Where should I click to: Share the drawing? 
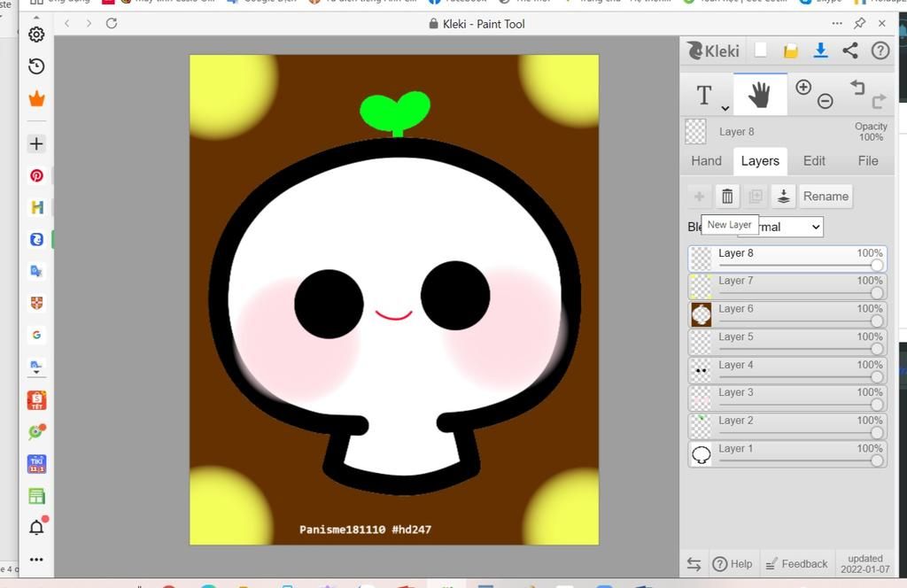pyautogui.click(x=850, y=50)
